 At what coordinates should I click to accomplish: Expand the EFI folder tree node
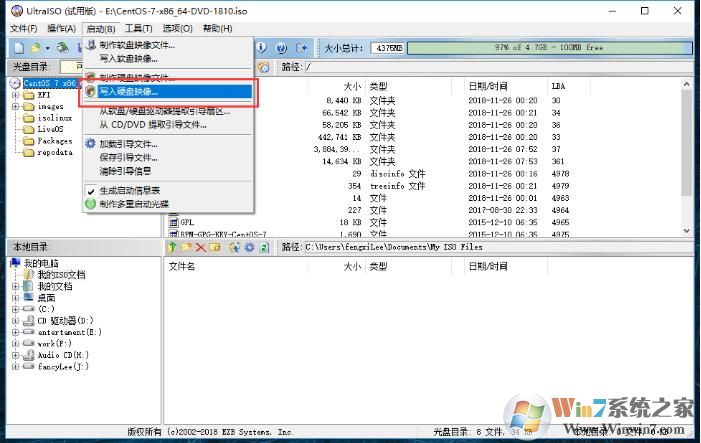point(15,95)
